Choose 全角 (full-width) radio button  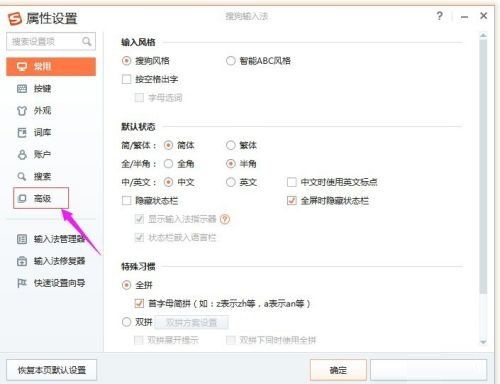click(168, 164)
